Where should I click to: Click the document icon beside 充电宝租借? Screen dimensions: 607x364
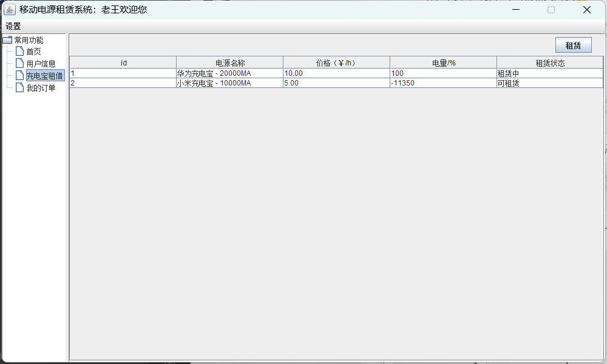coord(20,75)
